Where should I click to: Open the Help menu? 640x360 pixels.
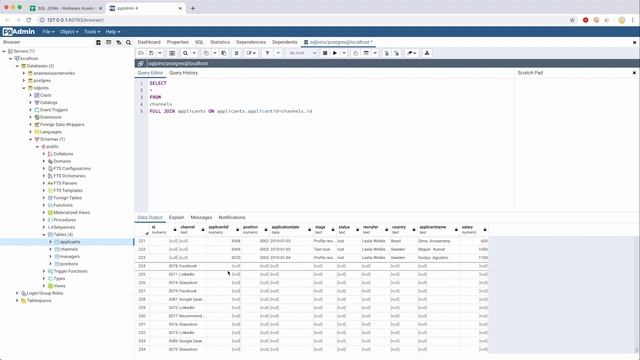click(x=113, y=32)
